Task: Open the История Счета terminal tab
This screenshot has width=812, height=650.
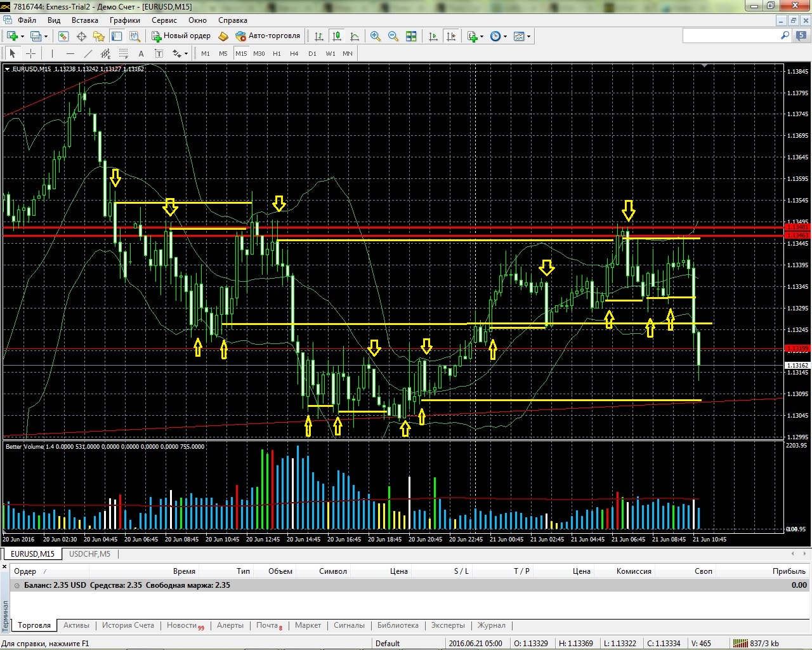Action: (128, 625)
